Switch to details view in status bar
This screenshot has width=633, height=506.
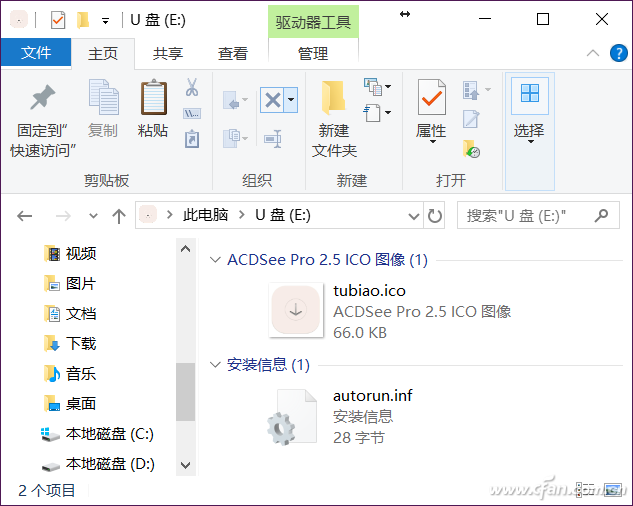point(585,489)
